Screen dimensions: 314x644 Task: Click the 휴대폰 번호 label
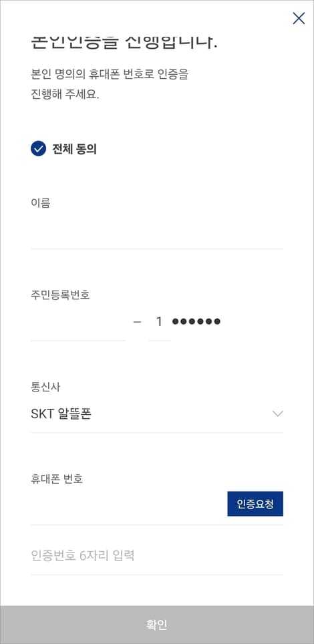[57, 479]
